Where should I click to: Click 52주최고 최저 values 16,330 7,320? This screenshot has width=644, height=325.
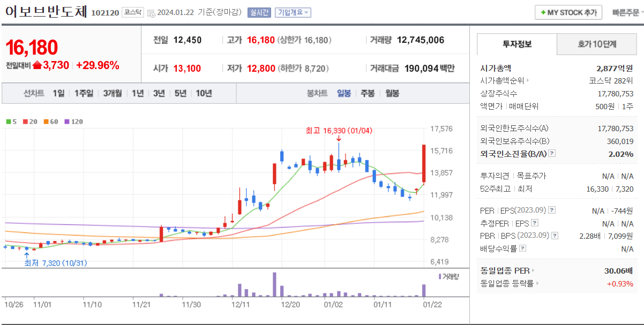pyautogui.click(x=610, y=189)
